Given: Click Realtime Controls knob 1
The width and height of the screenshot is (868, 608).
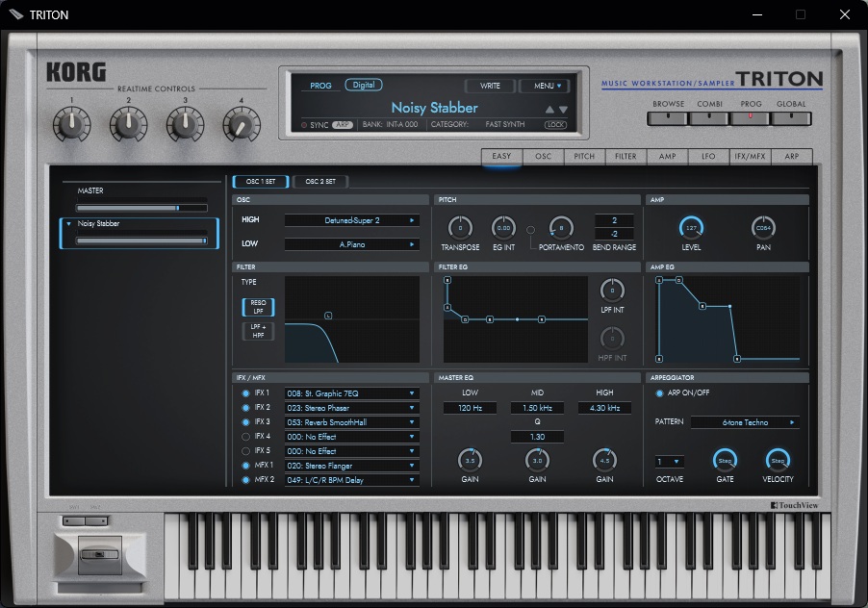Looking at the screenshot, I should [72, 124].
